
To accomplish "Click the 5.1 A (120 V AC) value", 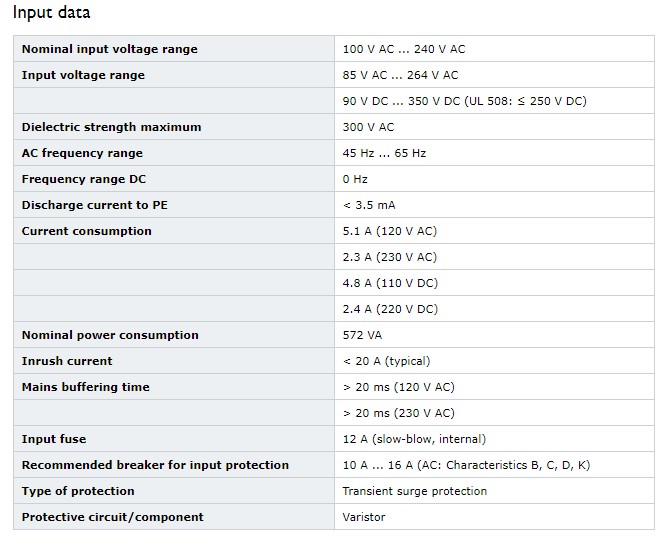I will click(390, 231).
